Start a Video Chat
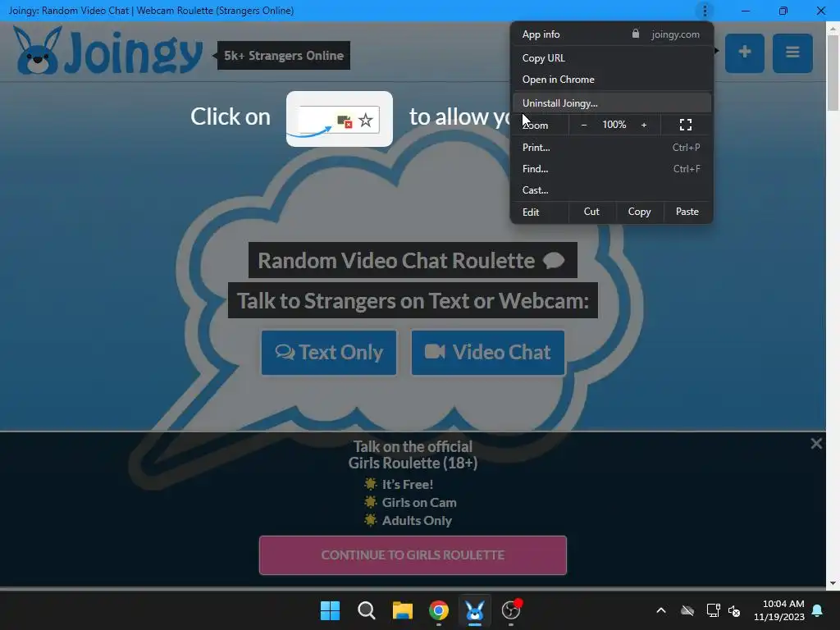 [488, 353]
